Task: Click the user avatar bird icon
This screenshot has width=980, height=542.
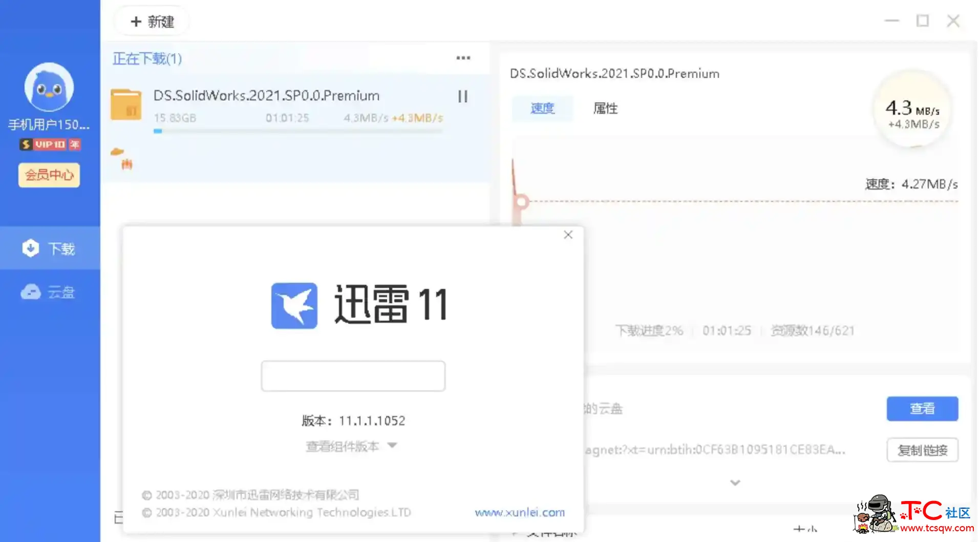Action: pos(49,87)
